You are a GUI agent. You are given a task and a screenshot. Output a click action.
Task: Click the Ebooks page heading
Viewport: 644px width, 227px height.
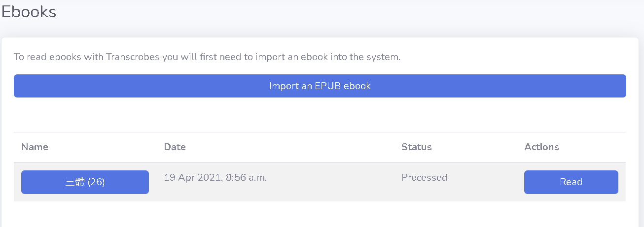tap(29, 11)
